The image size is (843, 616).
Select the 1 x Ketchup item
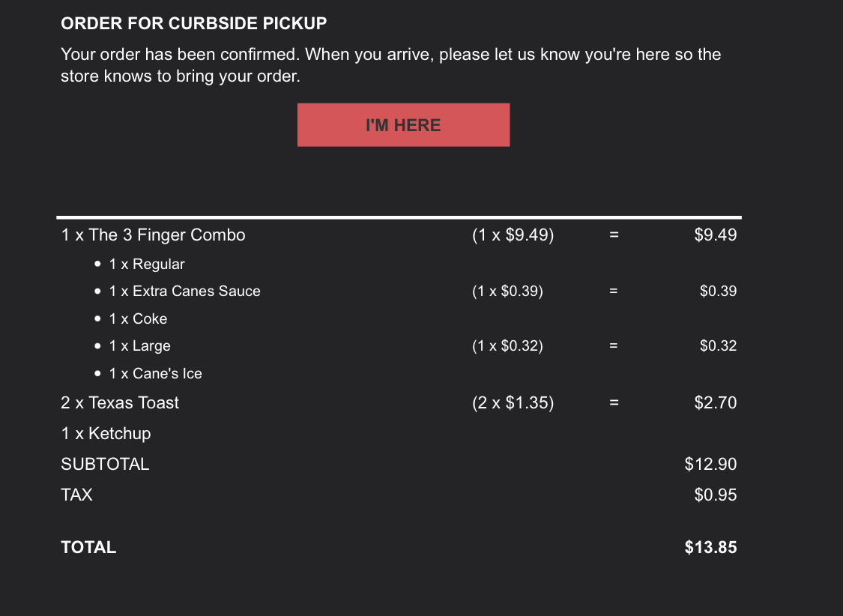click(x=106, y=434)
